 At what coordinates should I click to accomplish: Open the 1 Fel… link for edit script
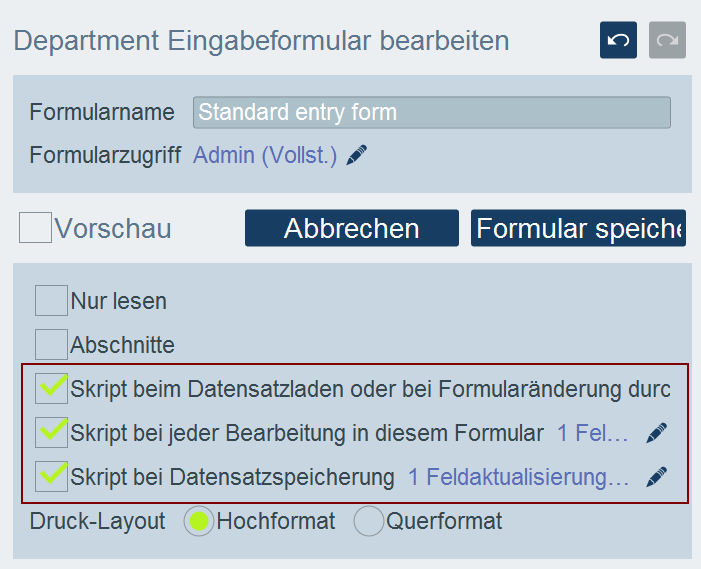pyautogui.click(x=594, y=433)
